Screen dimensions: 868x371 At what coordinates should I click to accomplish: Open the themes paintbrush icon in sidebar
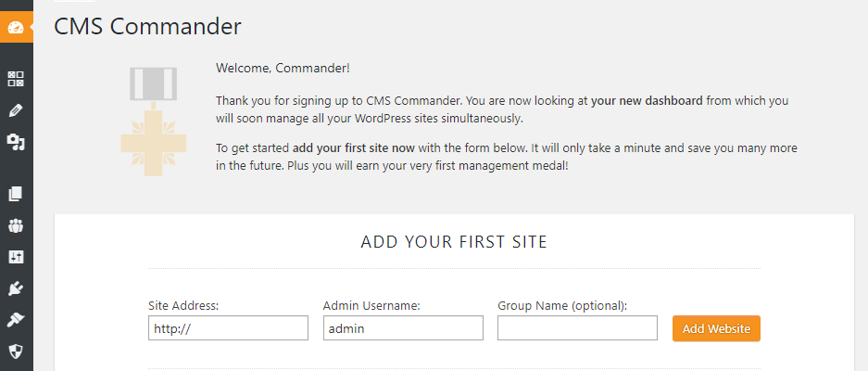click(x=16, y=320)
